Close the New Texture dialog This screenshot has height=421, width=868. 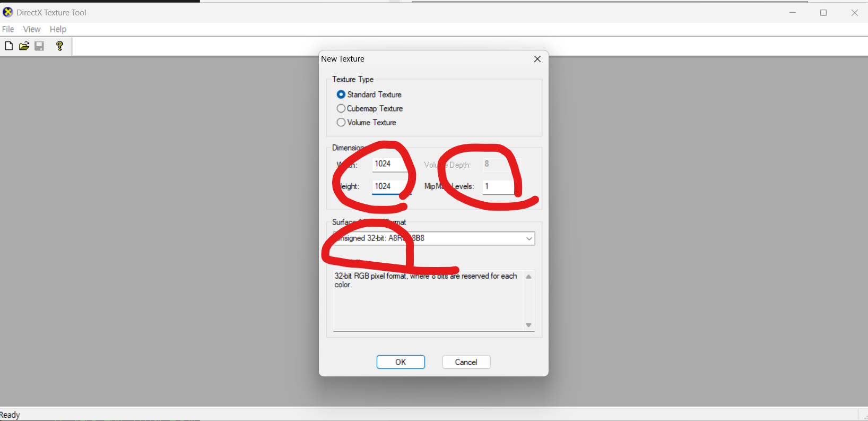(x=537, y=59)
